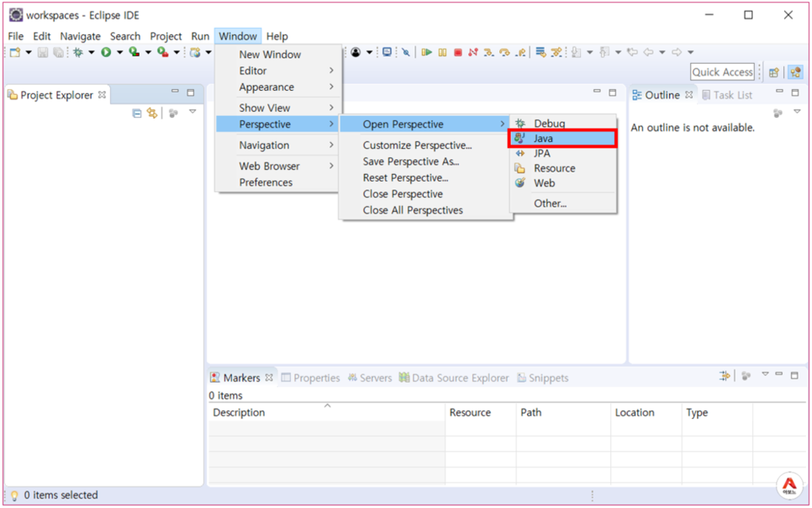The width and height of the screenshot is (812, 508).
Task: Switch to the Servers tab
Action: (370, 378)
